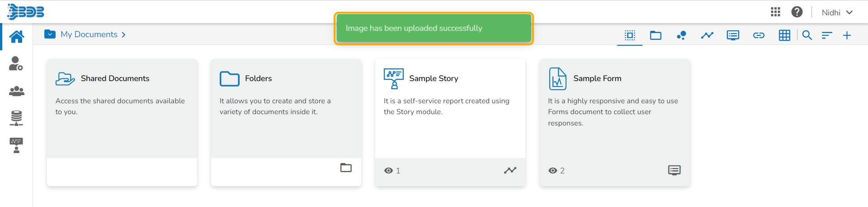Open the Sample Story card
The image size is (868, 207).
(450, 109)
